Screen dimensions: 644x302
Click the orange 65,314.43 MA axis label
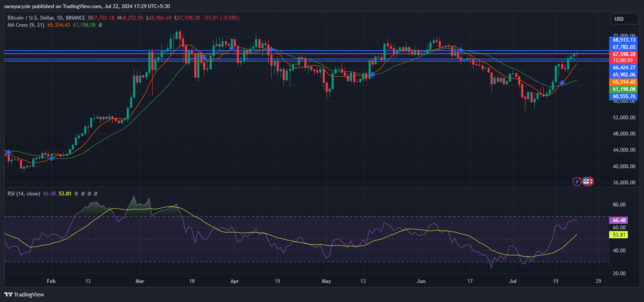click(x=624, y=82)
